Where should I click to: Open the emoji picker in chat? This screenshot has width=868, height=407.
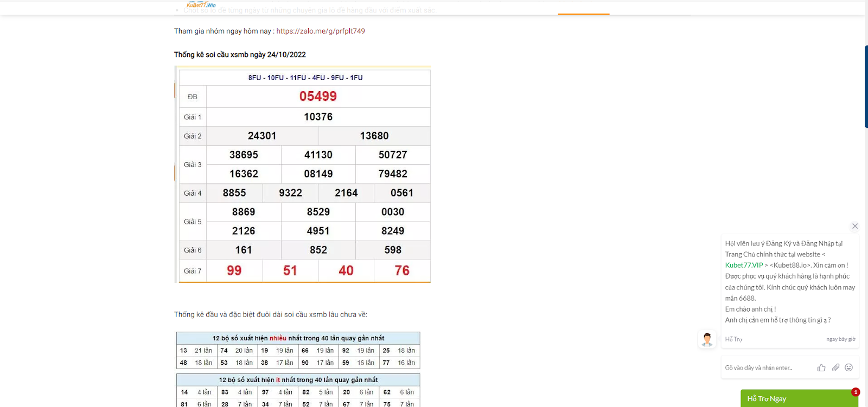[849, 367]
